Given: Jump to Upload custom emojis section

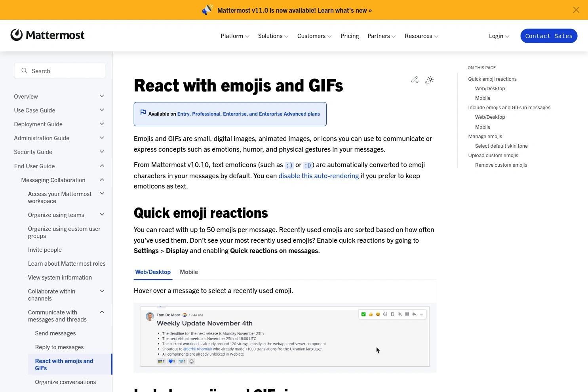Looking at the screenshot, I should (x=493, y=156).
